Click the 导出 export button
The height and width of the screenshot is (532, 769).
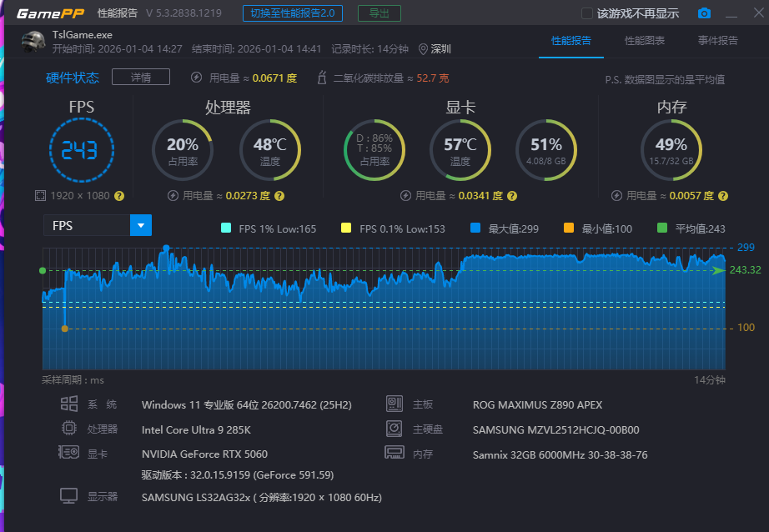[379, 13]
